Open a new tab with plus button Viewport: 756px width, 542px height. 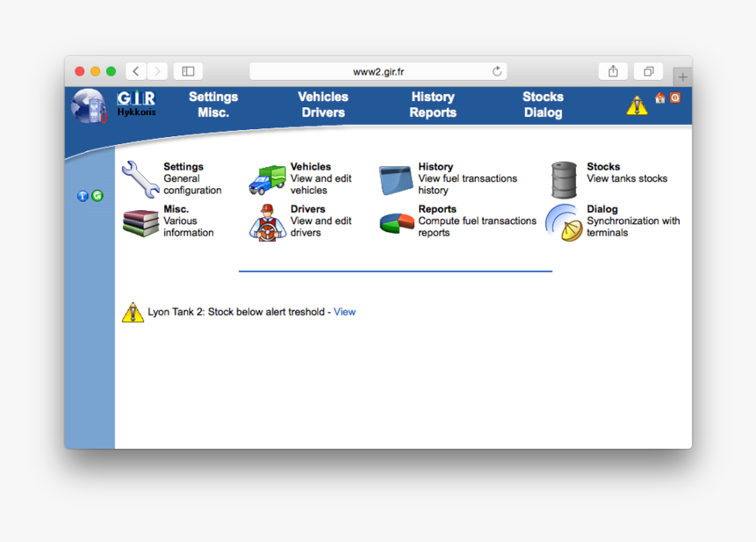click(683, 77)
